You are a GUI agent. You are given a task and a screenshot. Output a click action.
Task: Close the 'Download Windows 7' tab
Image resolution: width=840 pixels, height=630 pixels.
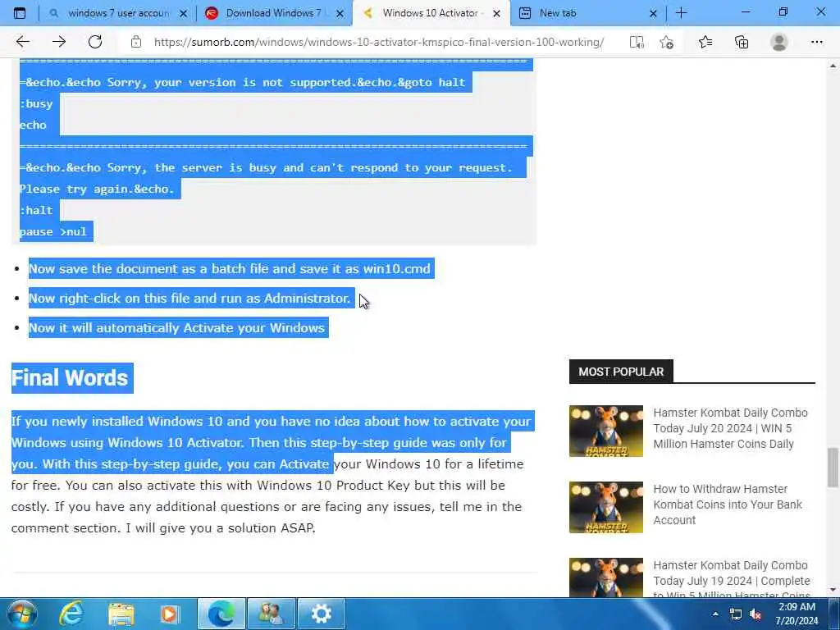(340, 13)
